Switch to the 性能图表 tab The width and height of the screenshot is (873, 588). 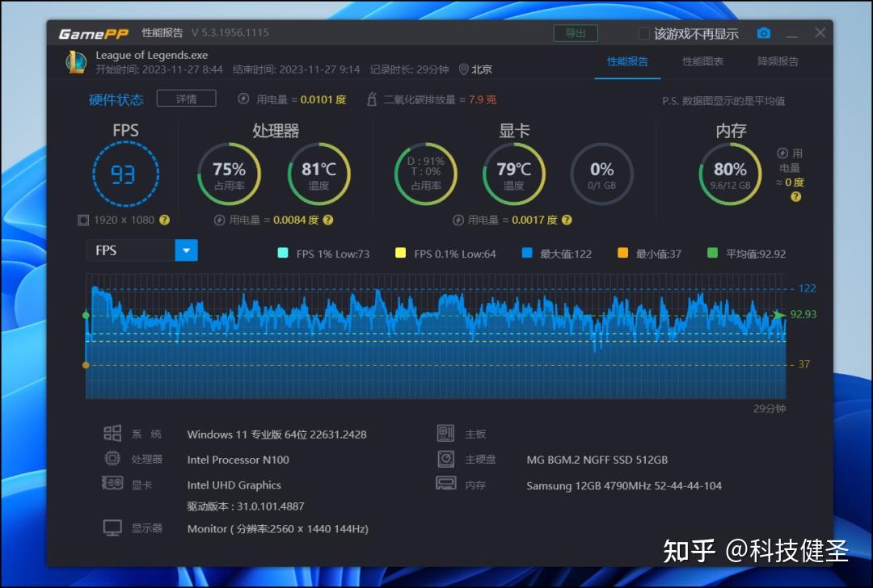pyautogui.click(x=702, y=61)
